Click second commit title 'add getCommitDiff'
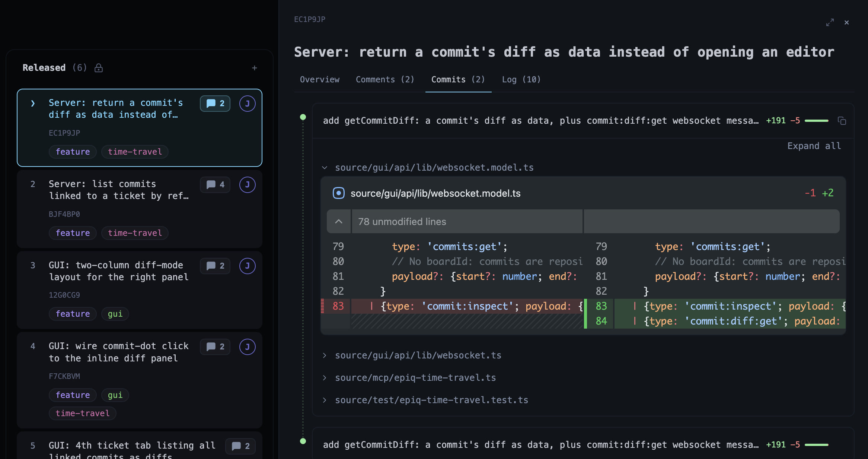The image size is (868, 459). tap(540, 445)
